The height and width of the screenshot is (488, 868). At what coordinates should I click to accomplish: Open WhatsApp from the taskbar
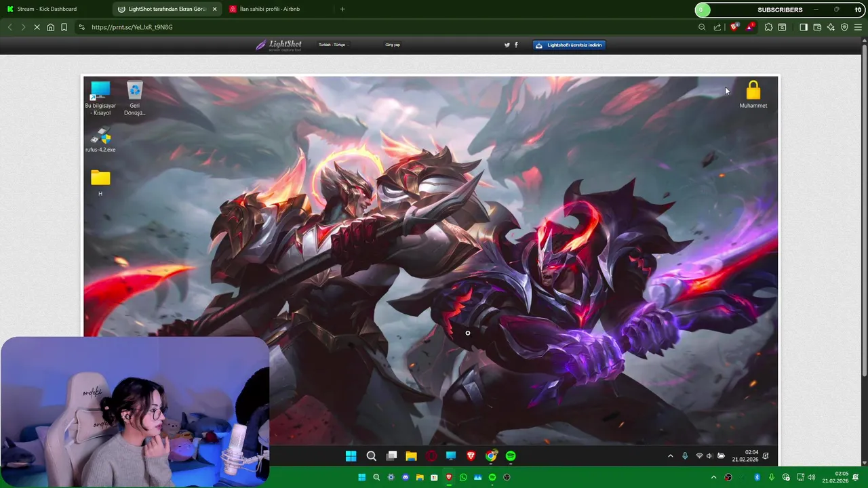[x=463, y=477]
